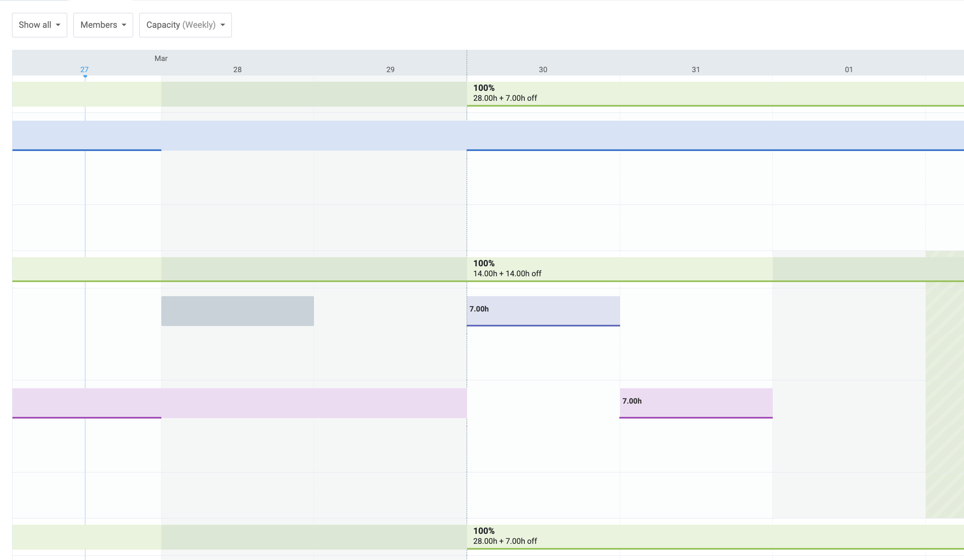The width and height of the screenshot is (964, 560).
Task: Click the gray block on day 28
Action: [x=237, y=311]
